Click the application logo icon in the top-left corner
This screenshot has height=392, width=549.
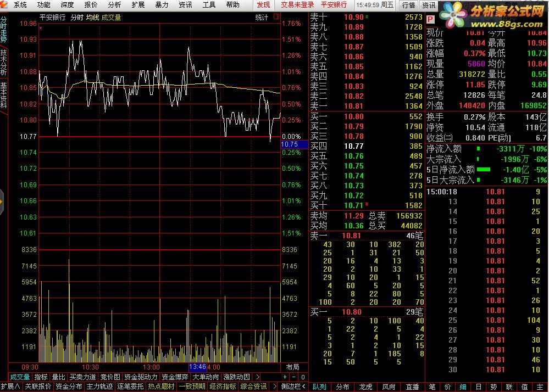point(4,4)
